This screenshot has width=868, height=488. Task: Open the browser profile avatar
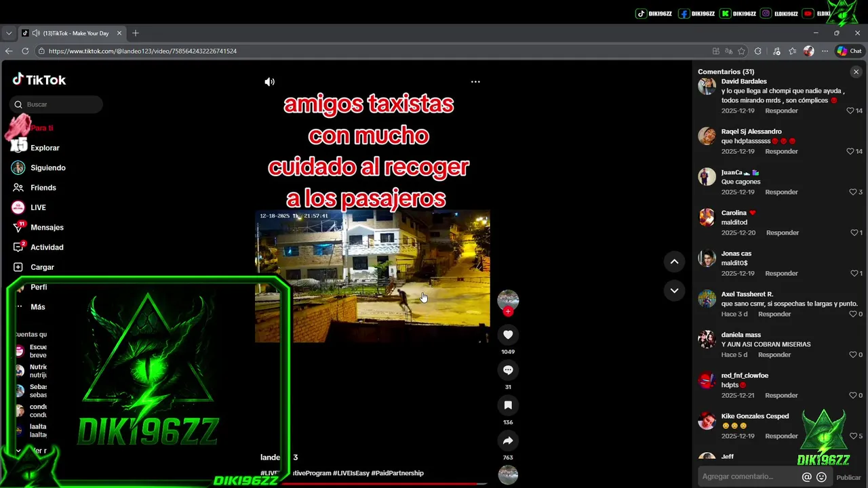pos(808,51)
